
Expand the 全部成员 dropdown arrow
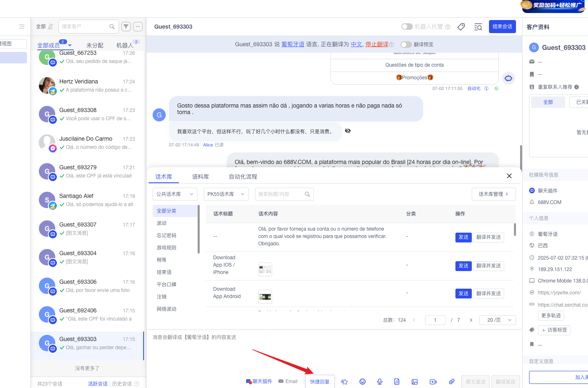[x=70, y=45]
